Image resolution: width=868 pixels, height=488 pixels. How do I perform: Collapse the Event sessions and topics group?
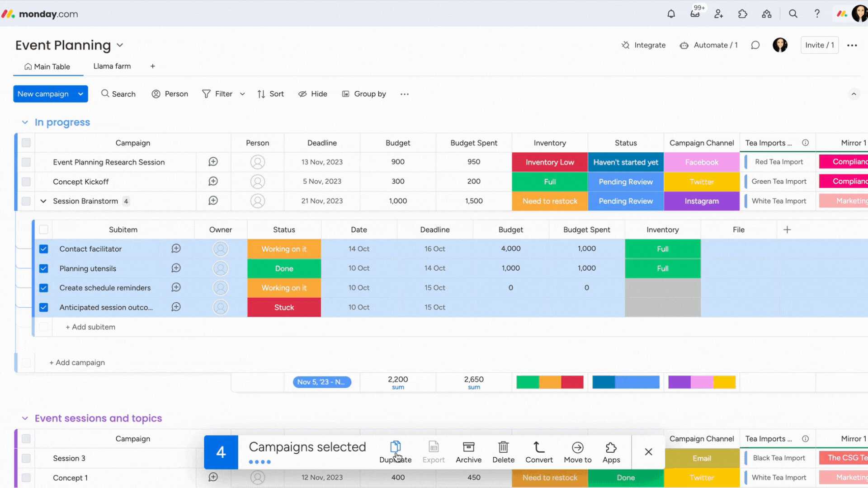pyautogui.click(x=25, y=418)
